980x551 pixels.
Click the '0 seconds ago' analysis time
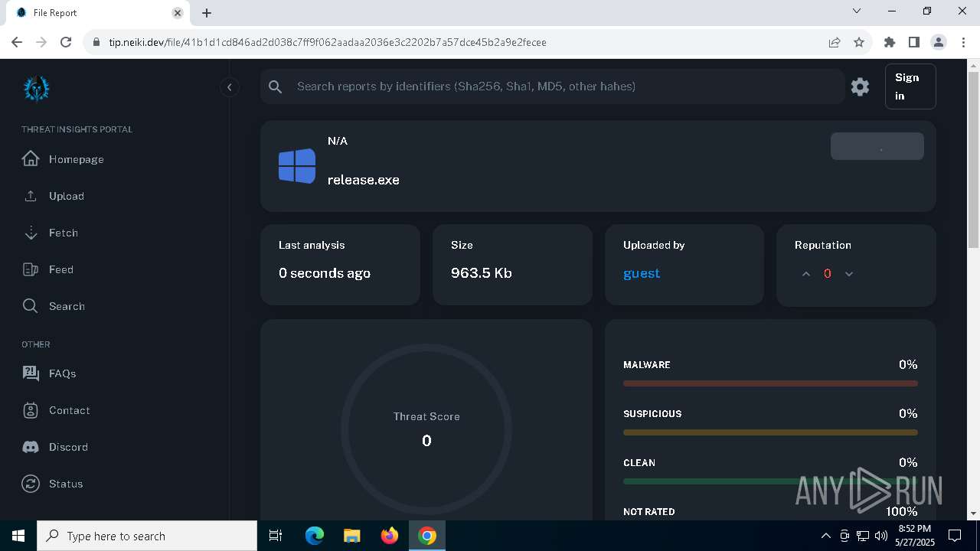click(325, 273)
